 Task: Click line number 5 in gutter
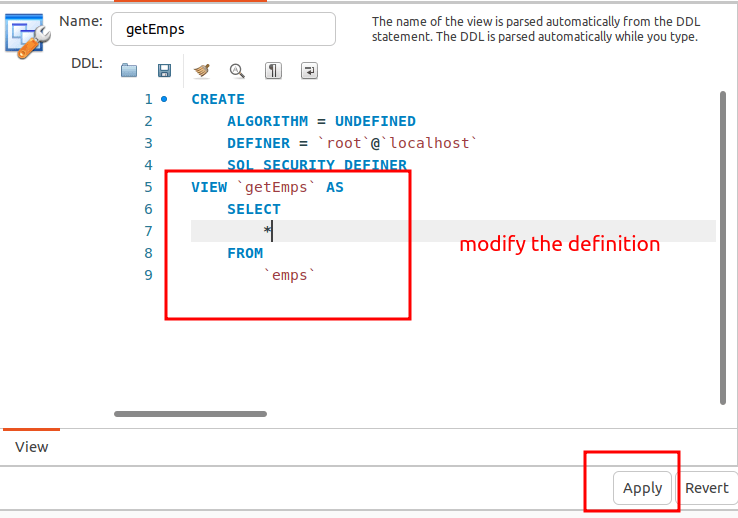[x=148, y=187]
